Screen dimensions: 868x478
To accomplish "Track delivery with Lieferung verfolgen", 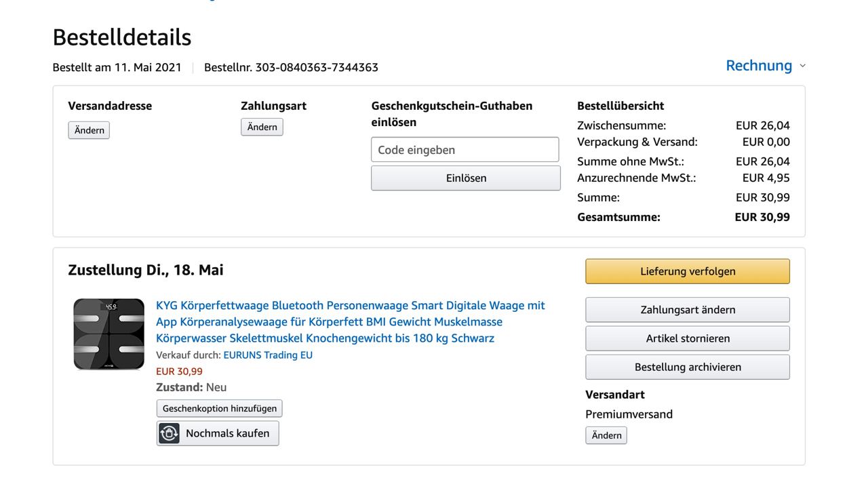I will pyautogui.click(x=688, y=271).
